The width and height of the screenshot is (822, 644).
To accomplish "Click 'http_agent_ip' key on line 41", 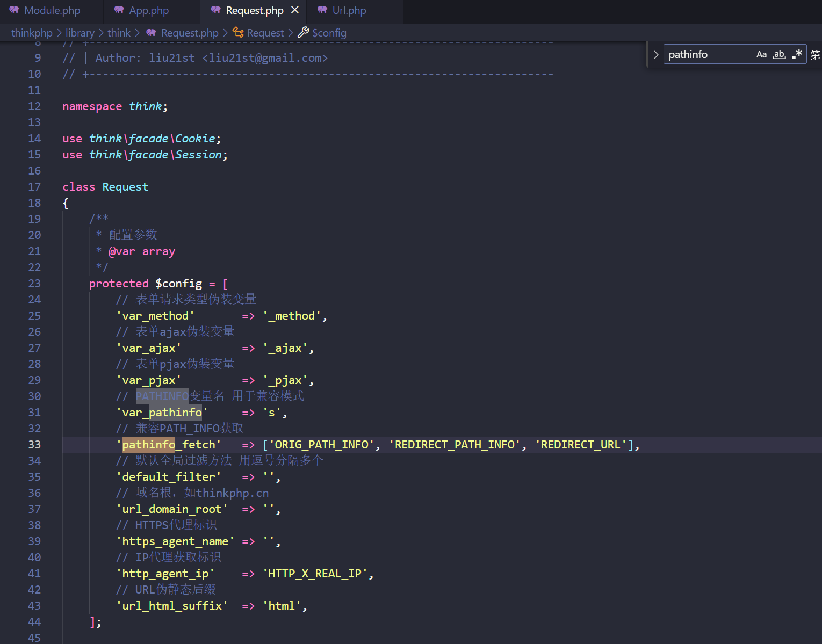I will coord(165,574).
